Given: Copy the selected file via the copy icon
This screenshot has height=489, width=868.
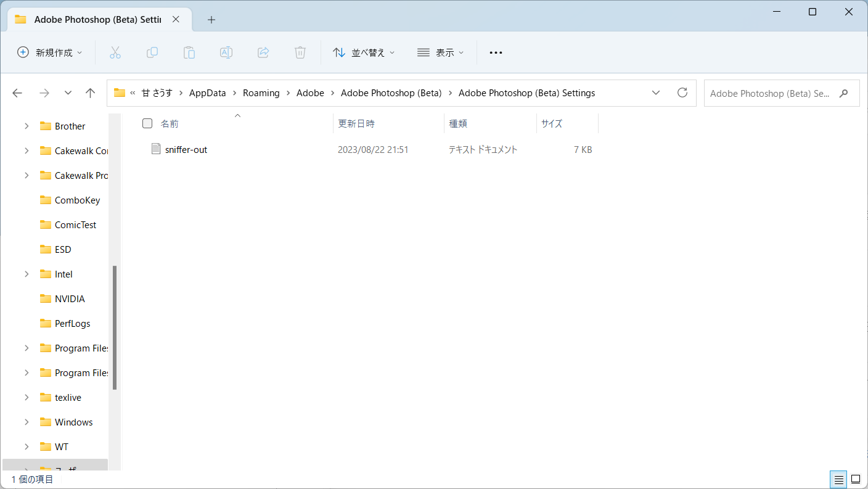Looking at the screenshot, I should (x=152, y=52).
